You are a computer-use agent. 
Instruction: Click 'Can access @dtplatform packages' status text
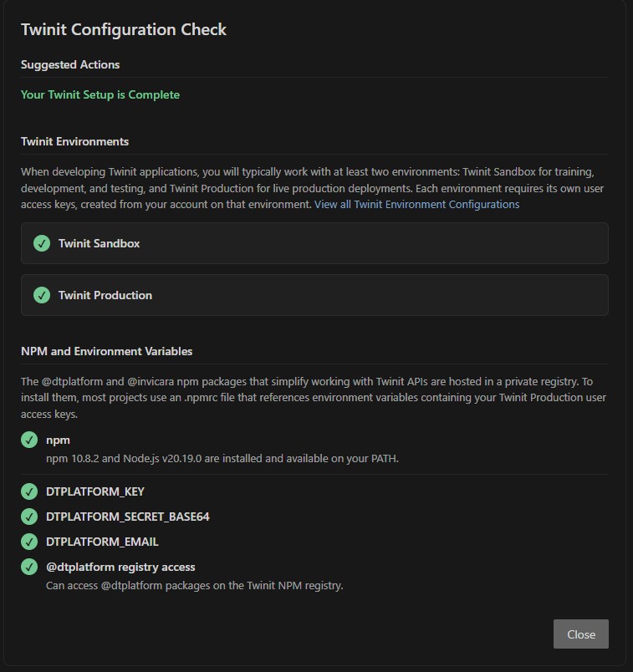(194, 585)
